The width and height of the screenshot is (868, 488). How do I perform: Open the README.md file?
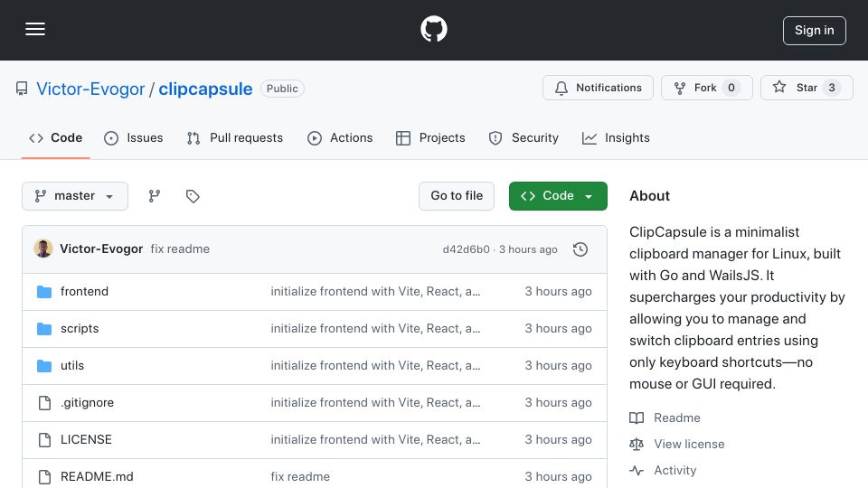click(x=97, y=477)
